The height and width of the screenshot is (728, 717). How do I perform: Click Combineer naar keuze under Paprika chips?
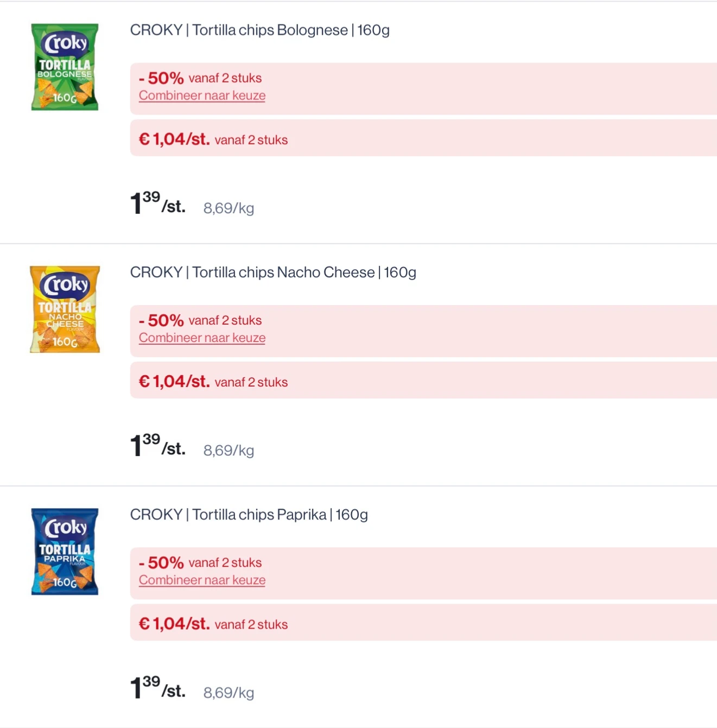pos(202,580)
